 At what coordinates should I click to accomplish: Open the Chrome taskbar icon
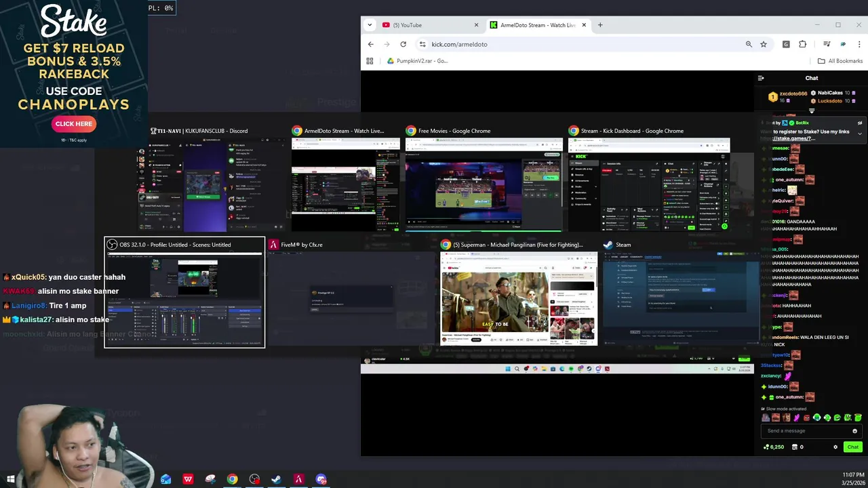click(x=232, y=479)
